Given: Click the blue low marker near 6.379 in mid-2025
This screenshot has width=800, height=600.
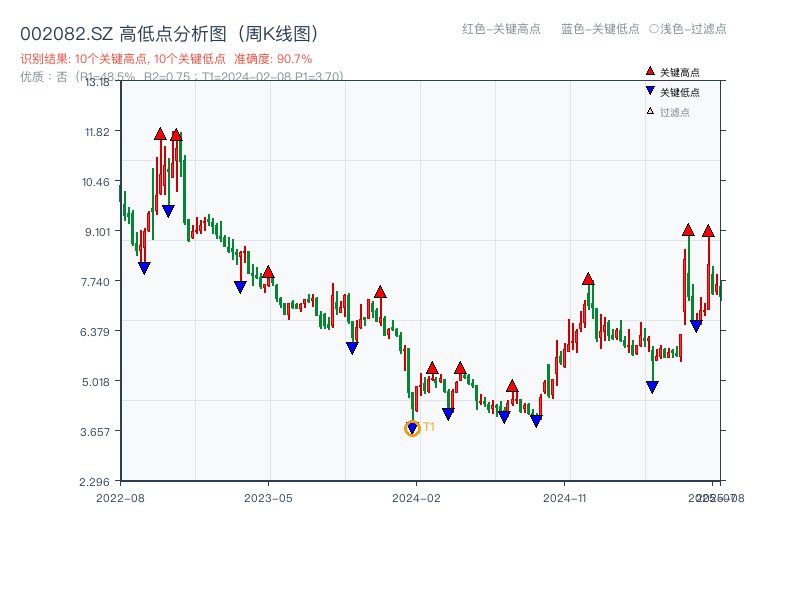Looking at the screenshot, I should (696, 326).
